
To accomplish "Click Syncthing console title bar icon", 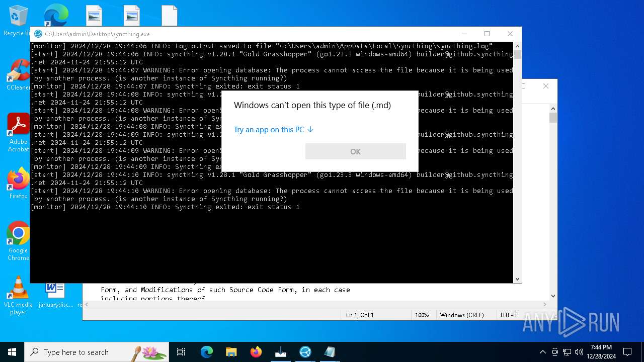I will coord(38,34).
